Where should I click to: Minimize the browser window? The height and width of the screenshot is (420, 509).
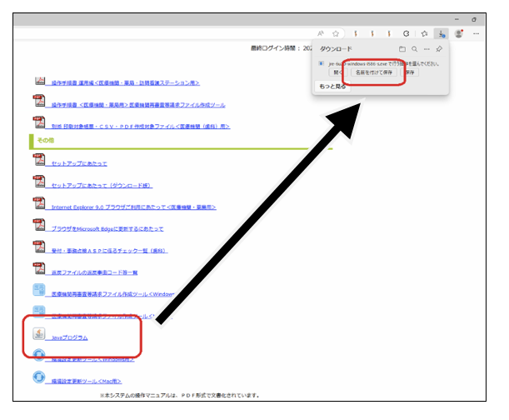457,19
